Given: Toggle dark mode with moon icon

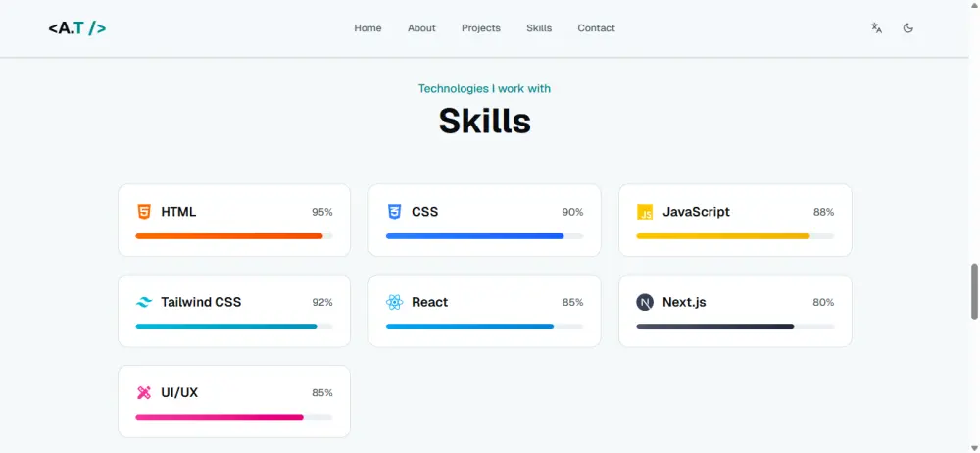Looking at the screenshot, I should pyautogui.click(x=908, y=28).
